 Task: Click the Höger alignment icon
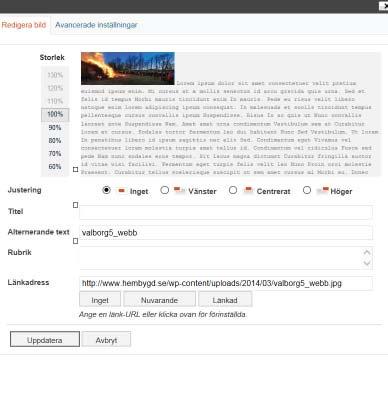[x=323, y=191]
